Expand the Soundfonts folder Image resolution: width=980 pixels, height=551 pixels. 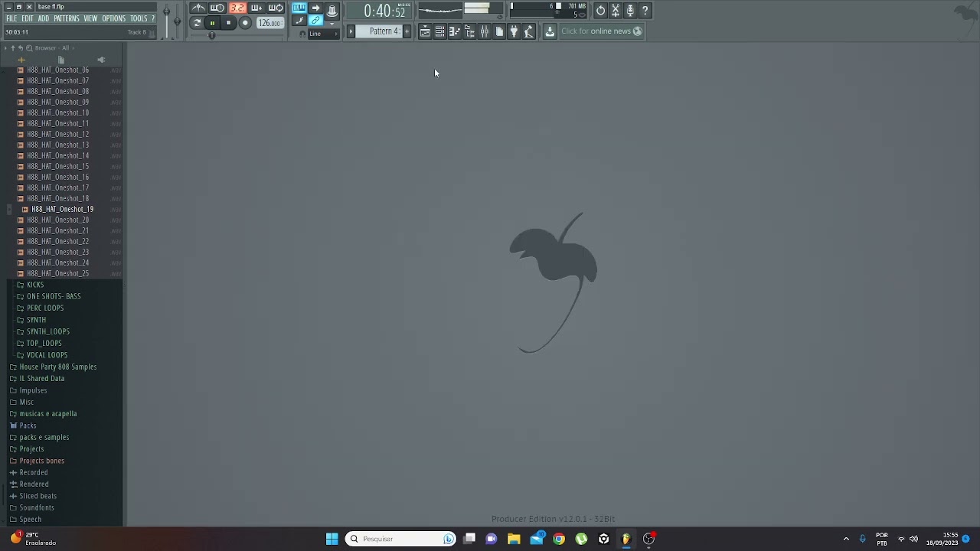(37, 508)
